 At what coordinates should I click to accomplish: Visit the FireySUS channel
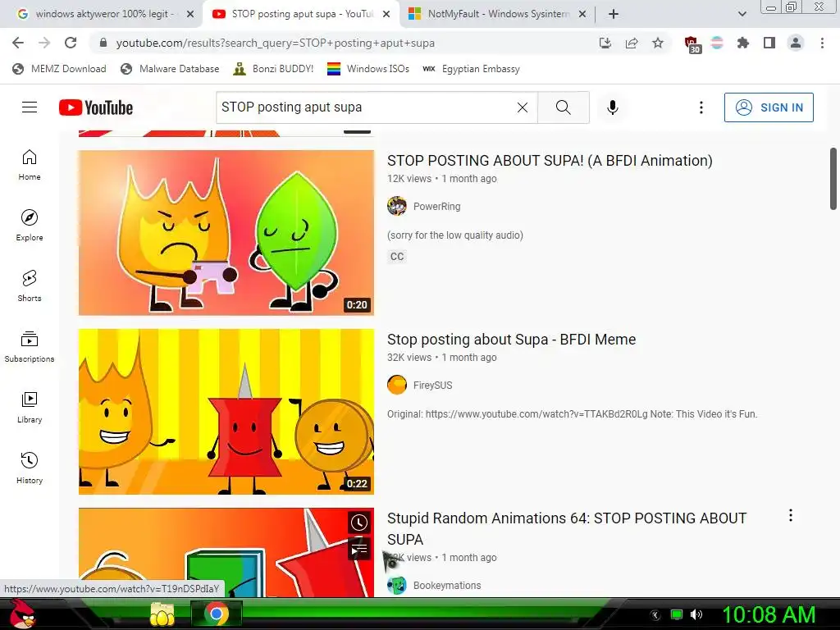[432, 386]
